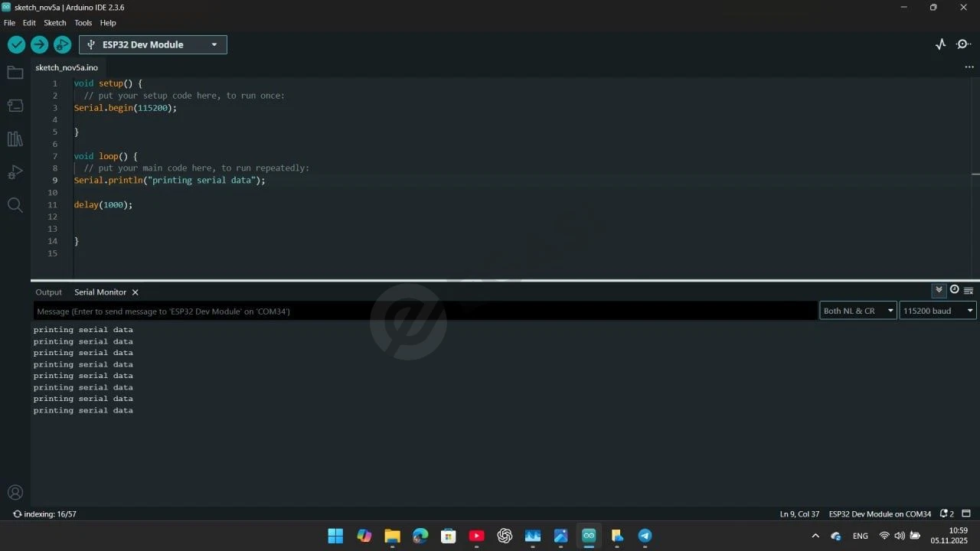The width and height of the screenshot is (980, 551).
Task: Start debugging with the debug toolbar button
Action: pos(62,44)
